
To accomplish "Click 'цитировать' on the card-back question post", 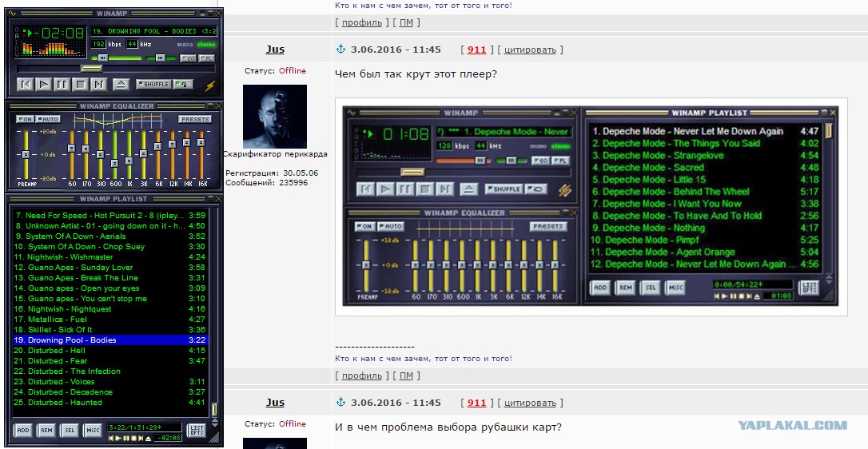I will tap(530, 403).
